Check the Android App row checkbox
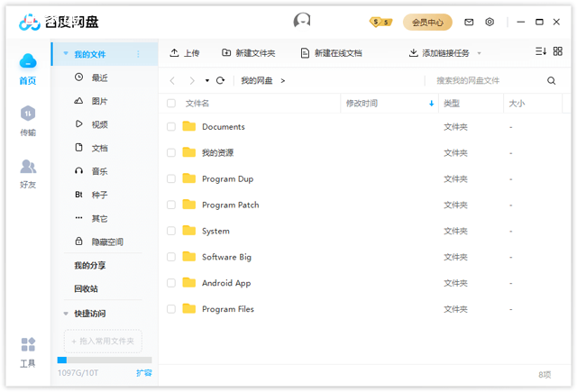 tap(171, 283)
